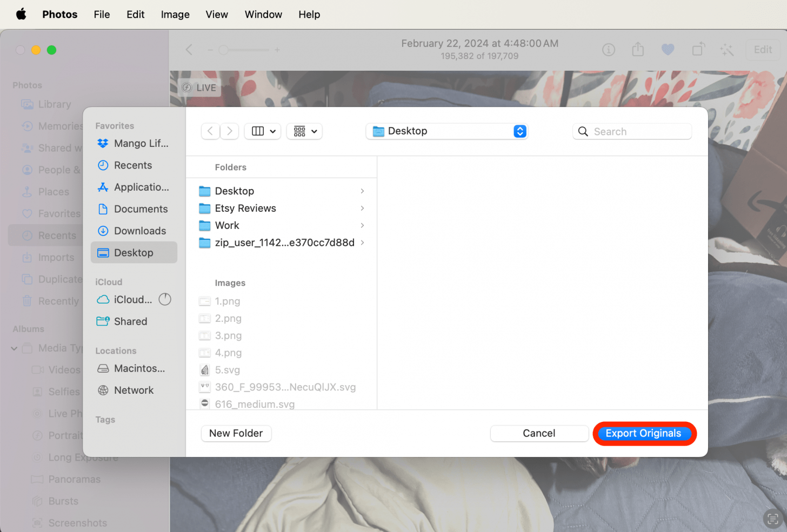The height and width of the screenshot is (532, 787).
Task: Expand the zip_user_1142 folder chevron
Action: [362, 243]
